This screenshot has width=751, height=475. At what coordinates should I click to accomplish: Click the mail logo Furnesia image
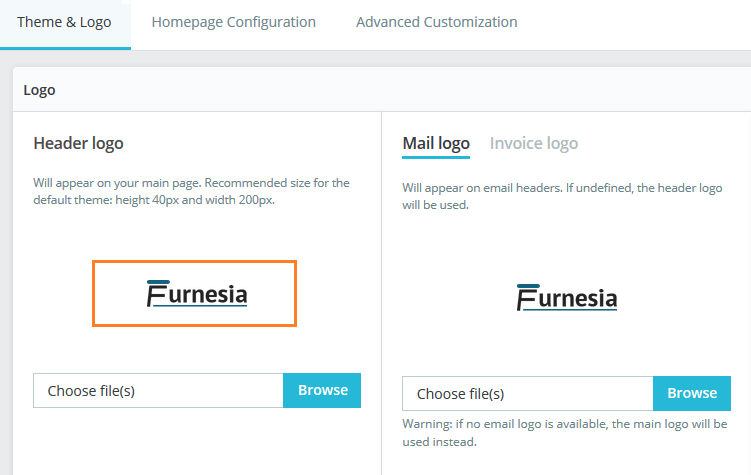[566, 298]
